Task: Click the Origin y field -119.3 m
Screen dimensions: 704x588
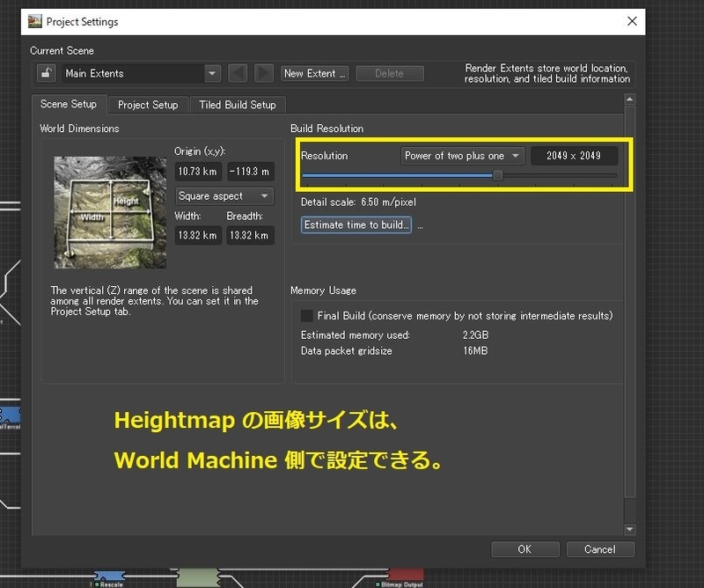Action: coord(250,171)
